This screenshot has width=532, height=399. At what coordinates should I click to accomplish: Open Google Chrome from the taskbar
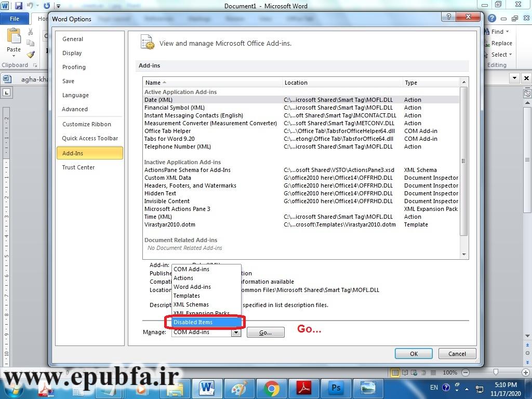click(271, 388)
